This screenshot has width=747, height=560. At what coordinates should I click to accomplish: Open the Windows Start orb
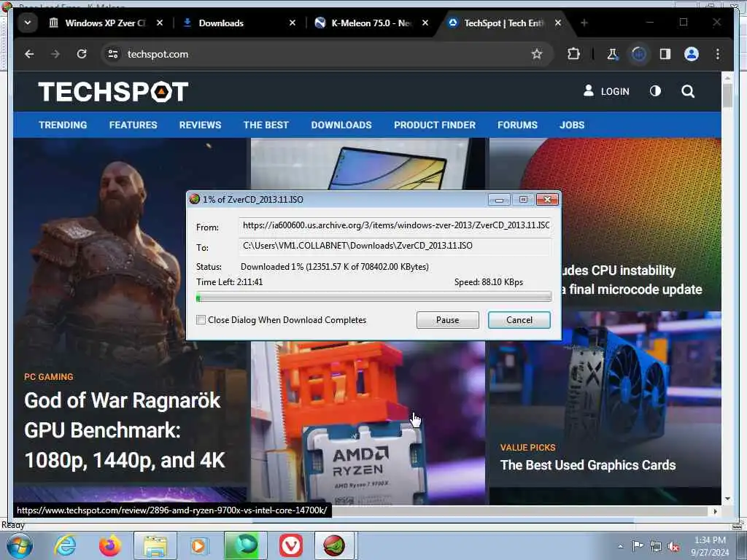[20, 545]
